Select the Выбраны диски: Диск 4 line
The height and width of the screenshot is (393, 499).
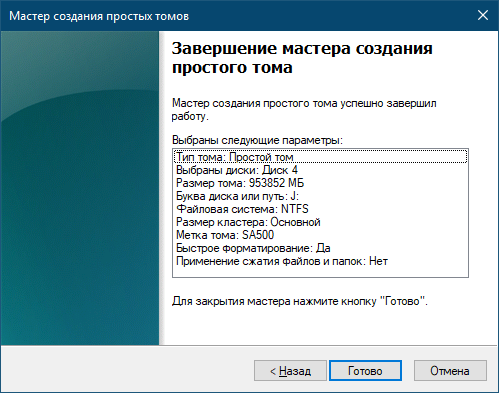320,170
